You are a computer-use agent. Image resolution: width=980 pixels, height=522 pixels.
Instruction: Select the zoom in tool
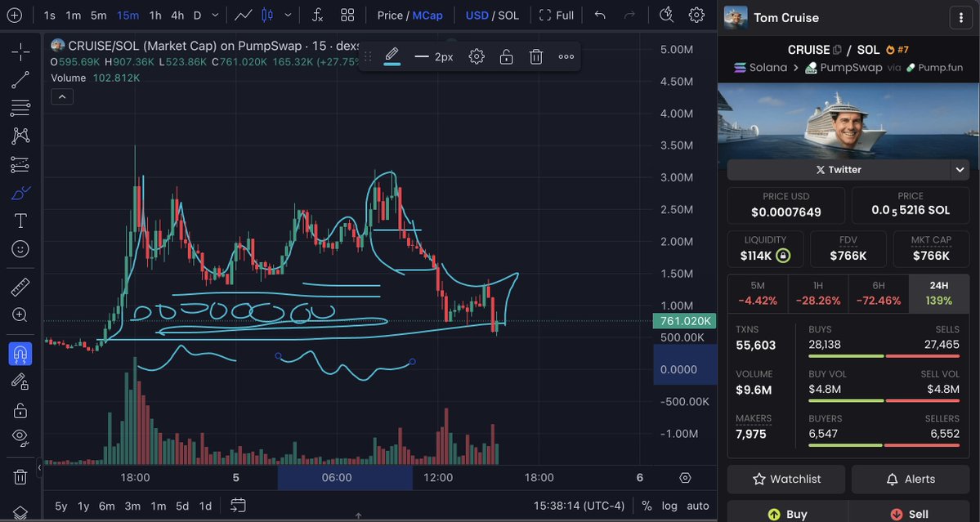(x=20, y=315)
